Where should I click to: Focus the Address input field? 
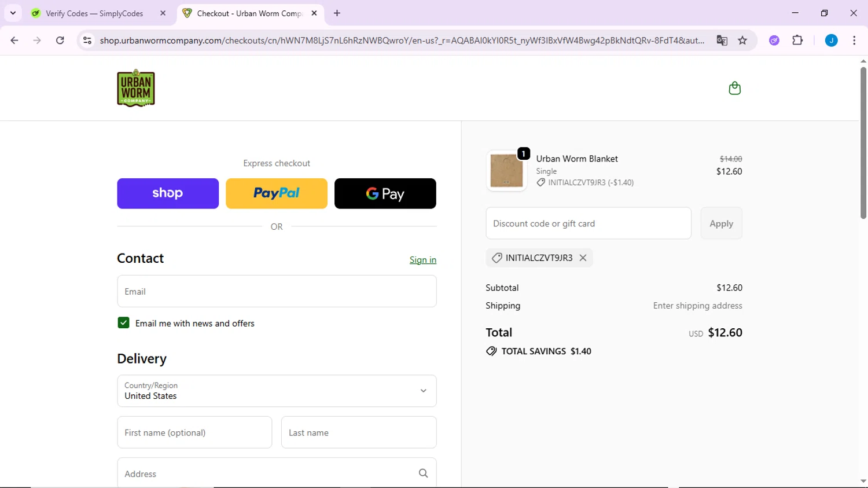click(277, 474)
